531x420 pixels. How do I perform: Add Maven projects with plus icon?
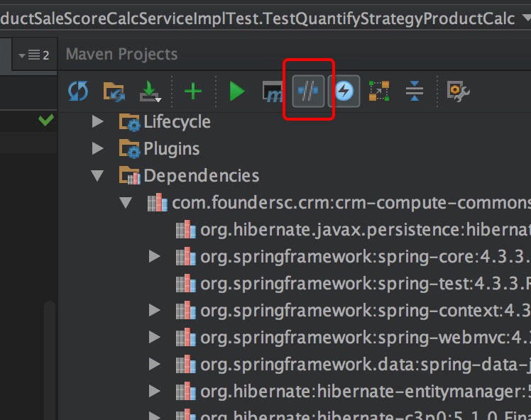(x=193, y=92)
